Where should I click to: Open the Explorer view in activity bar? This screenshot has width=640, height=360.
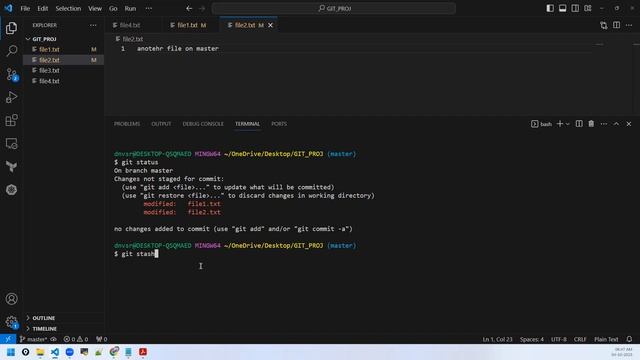point(11,28)
